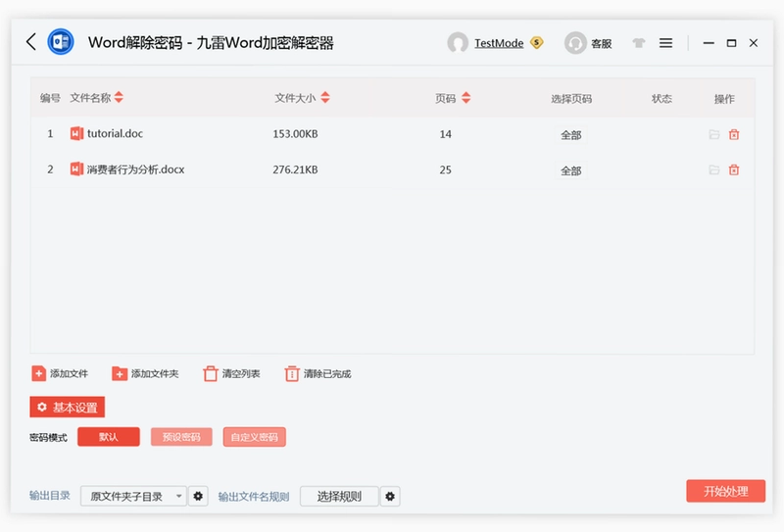Open the TestMode account link
The height and width of the screenshot is (532, 784).
499,43
